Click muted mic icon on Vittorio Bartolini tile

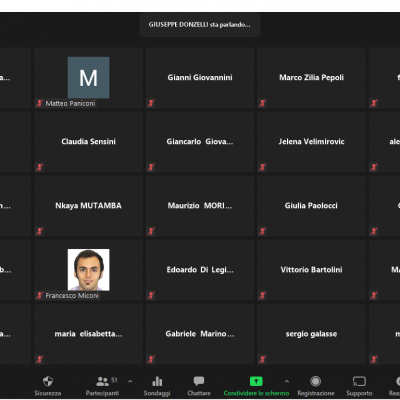(x=262, y=295)
